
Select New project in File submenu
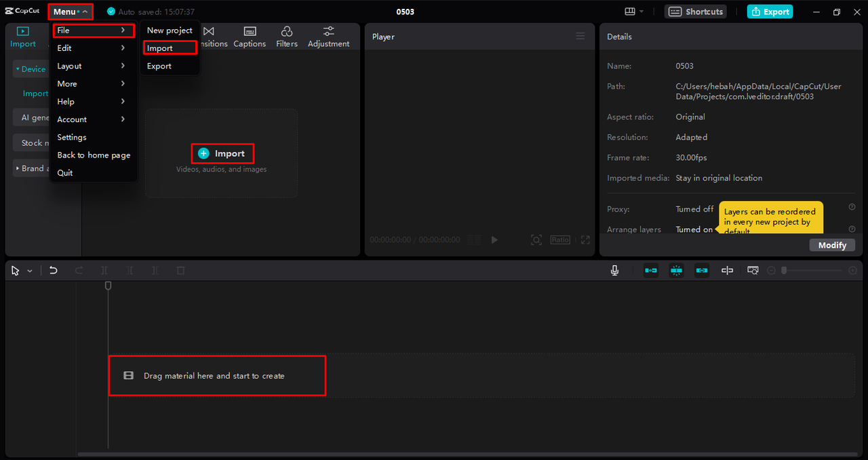(170, 31)
